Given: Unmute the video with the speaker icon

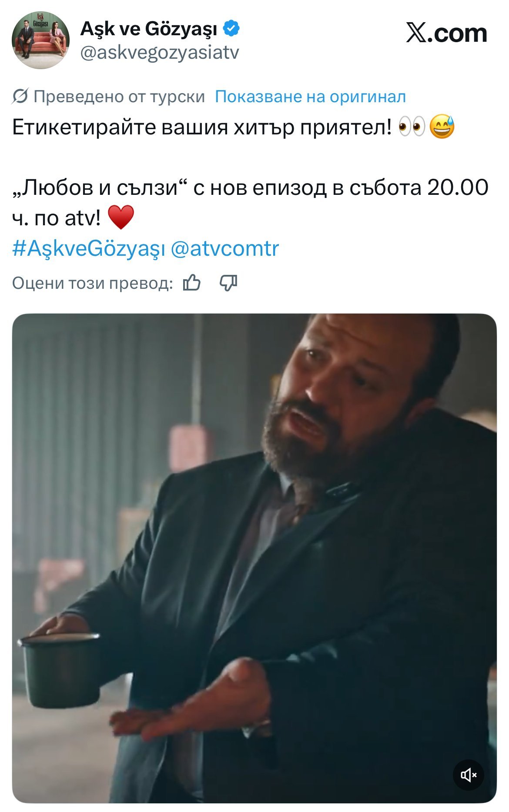Looking at the screenshot, I should (x=469, y=775).
